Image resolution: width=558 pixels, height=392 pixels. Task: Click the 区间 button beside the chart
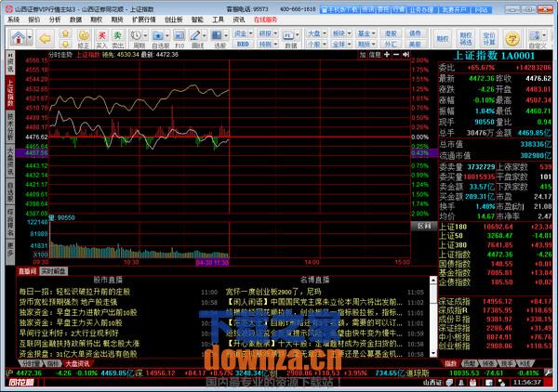424,226
